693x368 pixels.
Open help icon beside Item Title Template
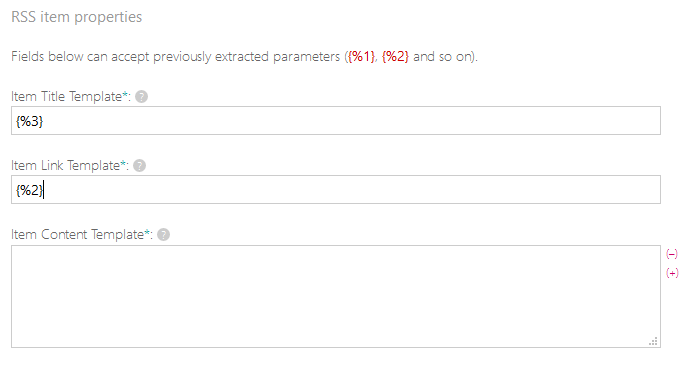point(141,96)
